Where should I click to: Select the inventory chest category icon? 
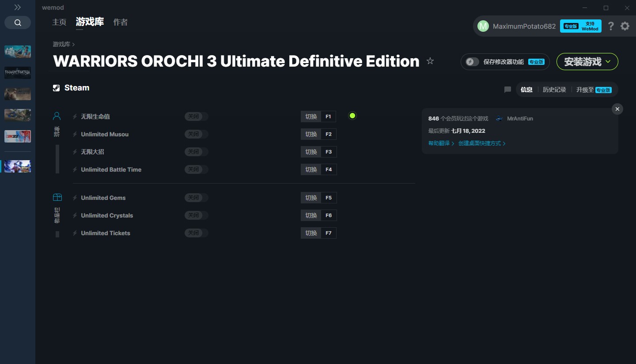point(57,197)
